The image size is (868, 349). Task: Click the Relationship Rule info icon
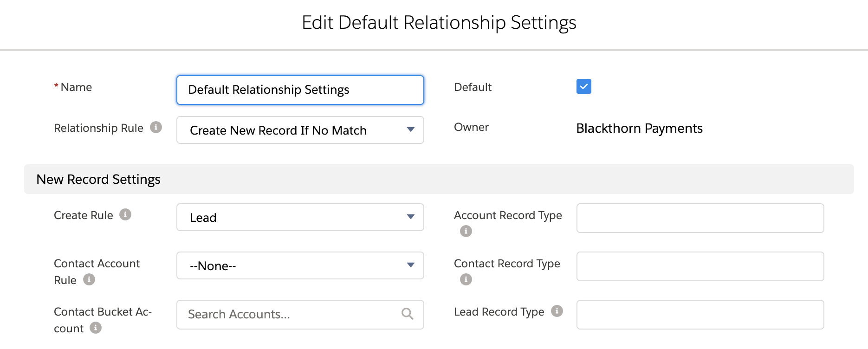click(156, 127)
